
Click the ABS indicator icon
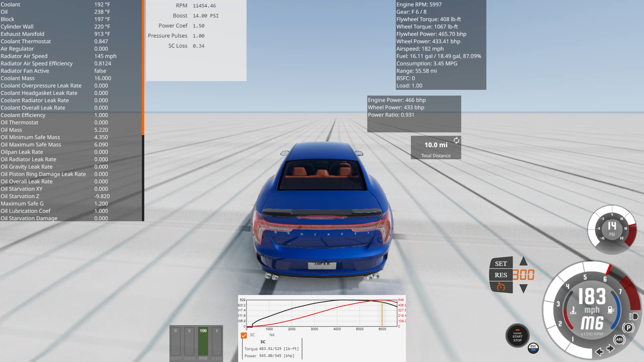[619, 339]
